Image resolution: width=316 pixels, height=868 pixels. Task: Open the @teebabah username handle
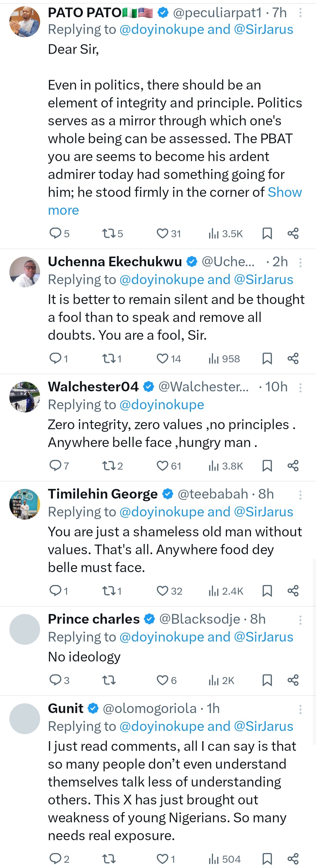(x=213, y=494)
